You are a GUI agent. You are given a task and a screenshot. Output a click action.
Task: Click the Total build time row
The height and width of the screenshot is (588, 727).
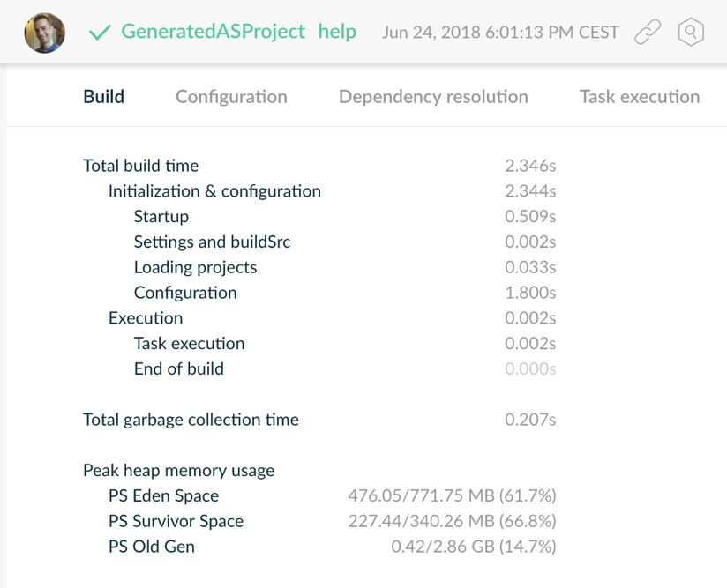click(x=140, y=166)
